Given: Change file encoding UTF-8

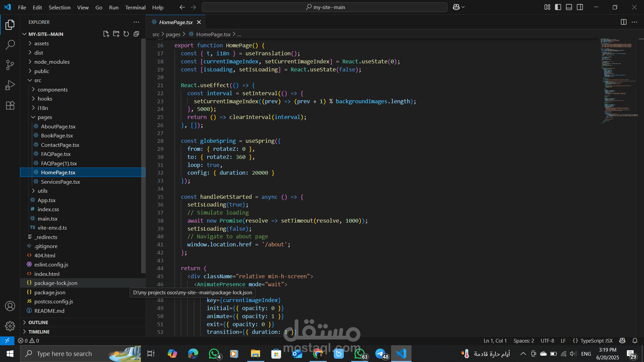Looking at the screenshot, I should click(x=547, y=341).
